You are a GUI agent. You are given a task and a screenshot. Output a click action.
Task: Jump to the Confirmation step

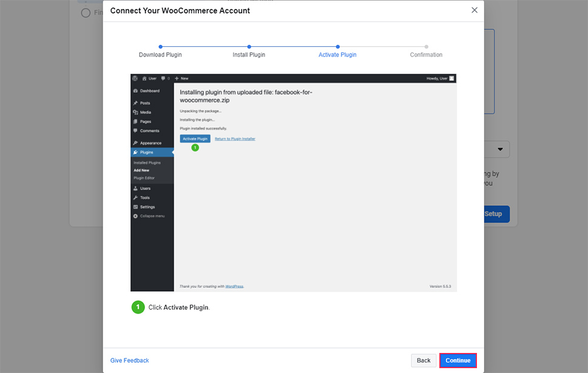(x=426, y=55)
